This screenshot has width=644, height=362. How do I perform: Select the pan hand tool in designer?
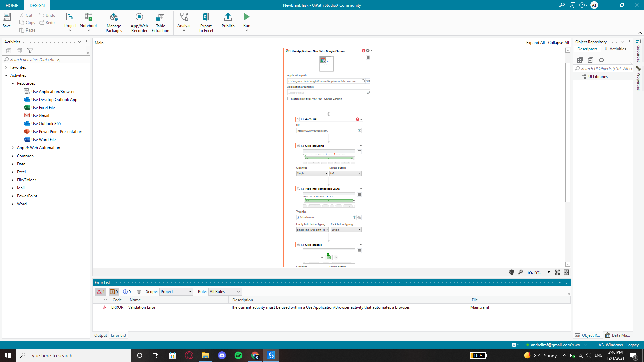[x=512, y=272]
